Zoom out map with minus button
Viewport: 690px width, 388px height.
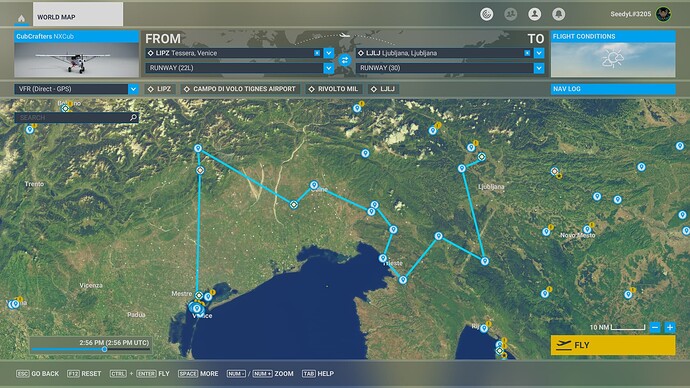click(x=655, y=327)
